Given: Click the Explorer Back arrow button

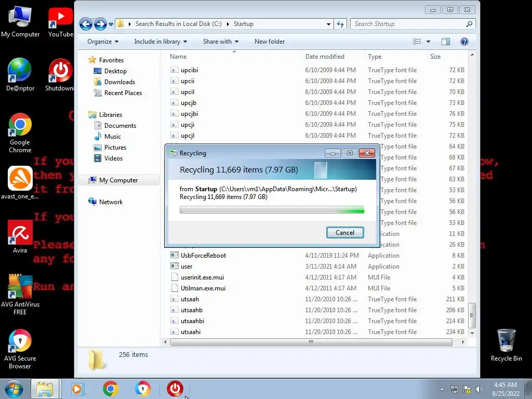Looking at the screenshot, I should coord(86,24).
